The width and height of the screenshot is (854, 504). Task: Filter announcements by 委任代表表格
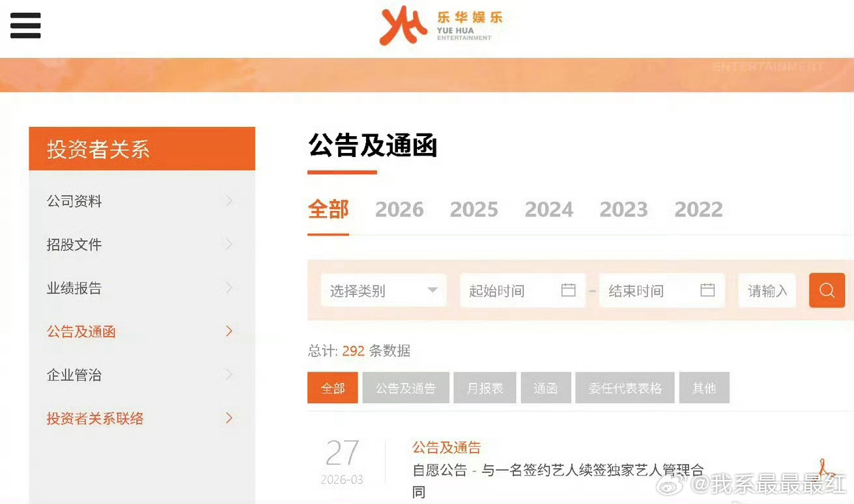point(624,387)
